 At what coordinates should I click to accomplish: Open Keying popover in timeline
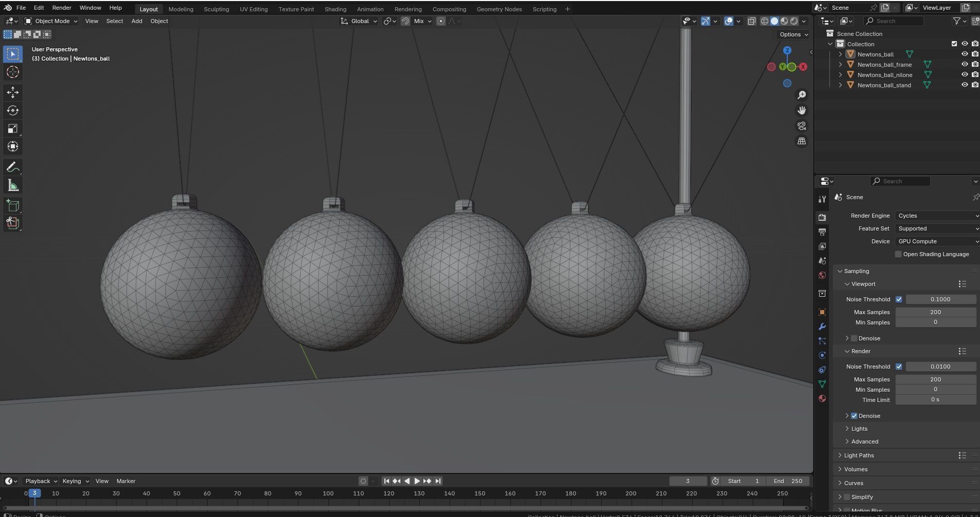point(75,481)
